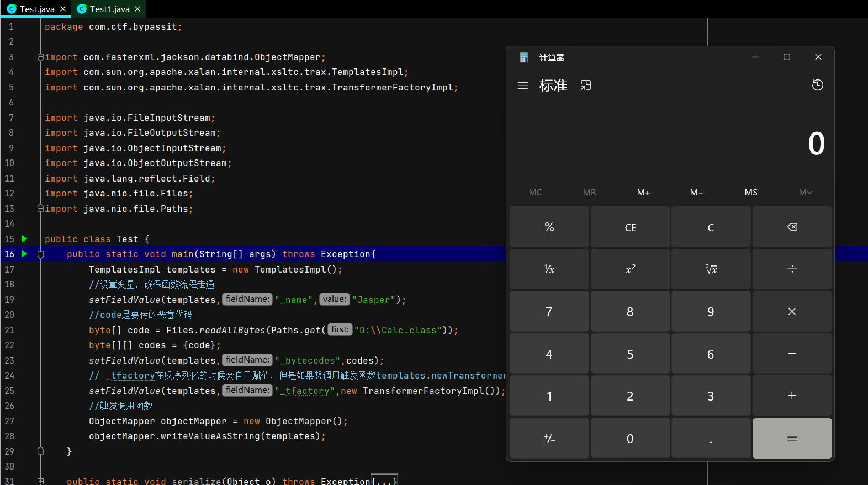868x485 pixels.
Task: Click digit 8 on the calculator
Action: pyautogui.click(x=630, y=311)
